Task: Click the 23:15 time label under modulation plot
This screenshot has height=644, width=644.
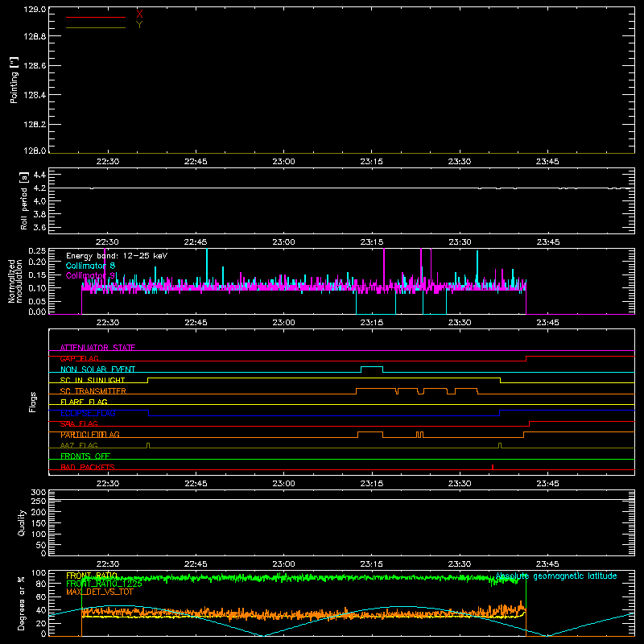Action: click(x=372, y=323)
